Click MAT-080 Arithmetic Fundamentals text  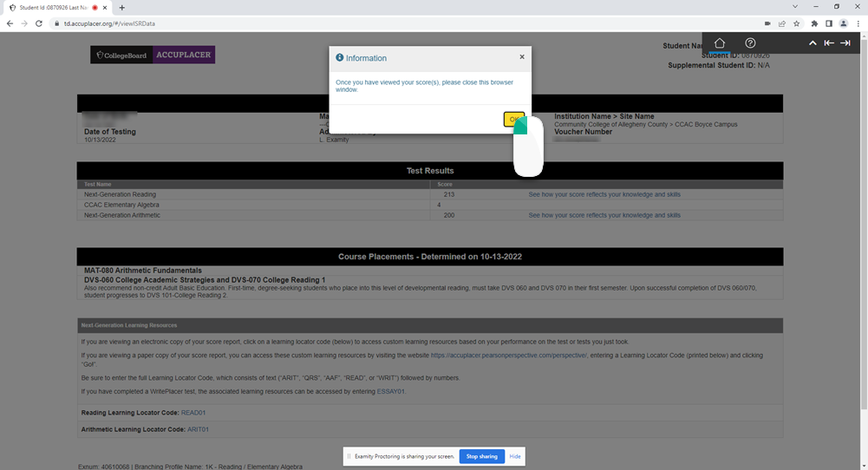click(x=143, y=271)
